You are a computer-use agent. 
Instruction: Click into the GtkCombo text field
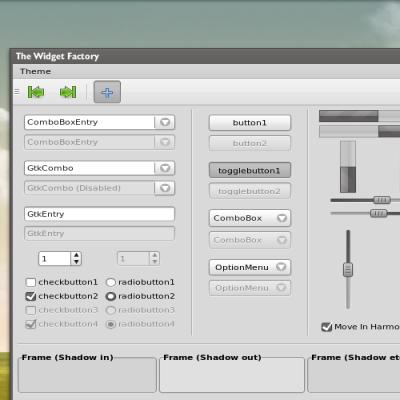pyautogui.click(x=90, y=168)
